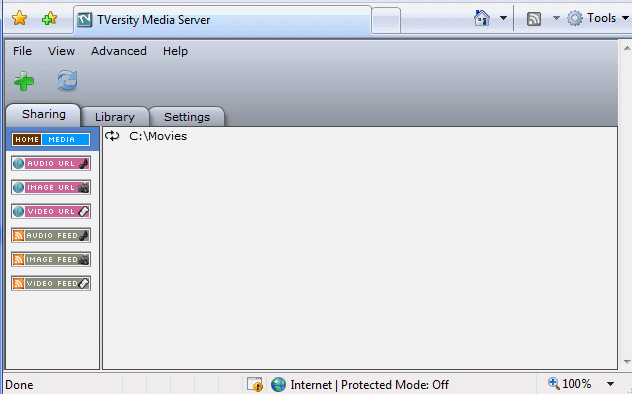632x394 pixels.
Task: Expand the Tools dropdown arrow
Action: coord(625,18)
